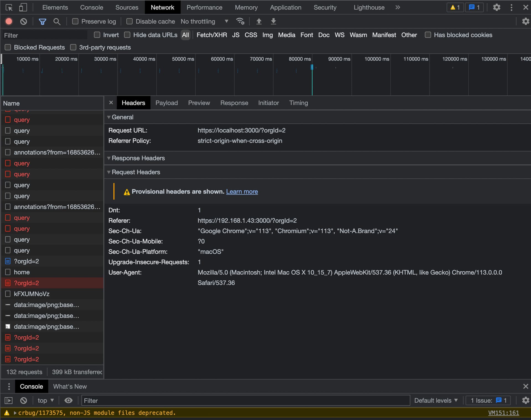This screenshot has height=420, width=531.
Task: Toggle the network filter funnel icon
Action: [x=42, y=21]
